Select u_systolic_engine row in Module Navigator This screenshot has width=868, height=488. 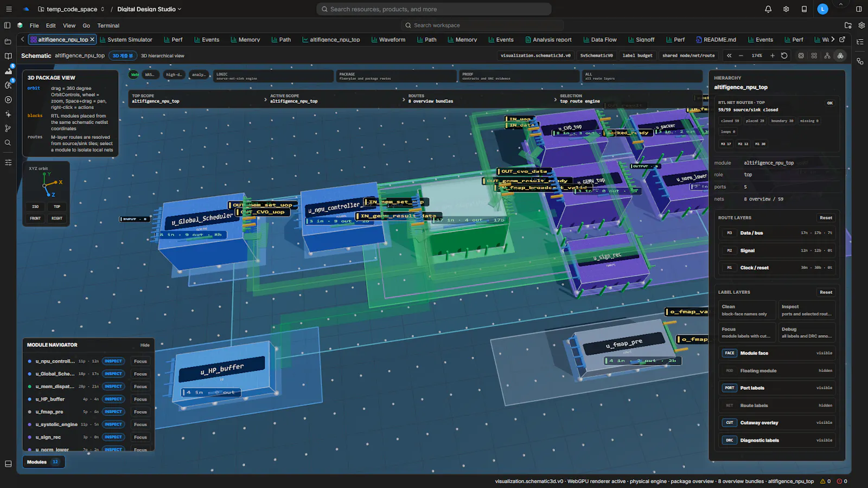(x=88, y=425)
